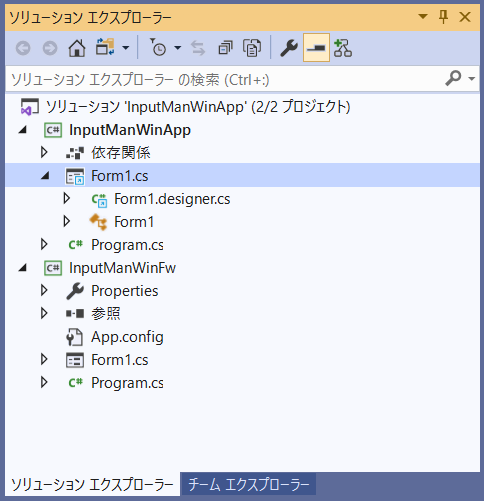Viewport: 484px width, 501px height.
Task: Click the wrench icon beside Properties node
Action: [75, 291]
